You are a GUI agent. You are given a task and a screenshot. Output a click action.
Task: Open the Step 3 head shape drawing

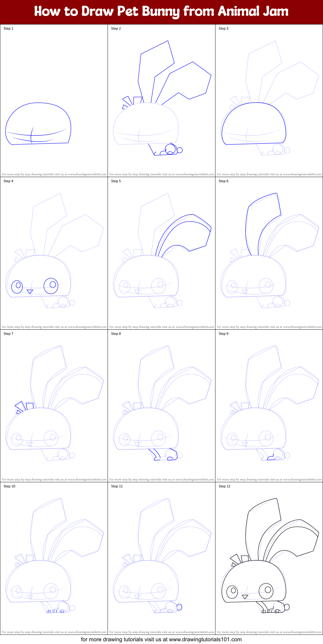coord(254,124)
